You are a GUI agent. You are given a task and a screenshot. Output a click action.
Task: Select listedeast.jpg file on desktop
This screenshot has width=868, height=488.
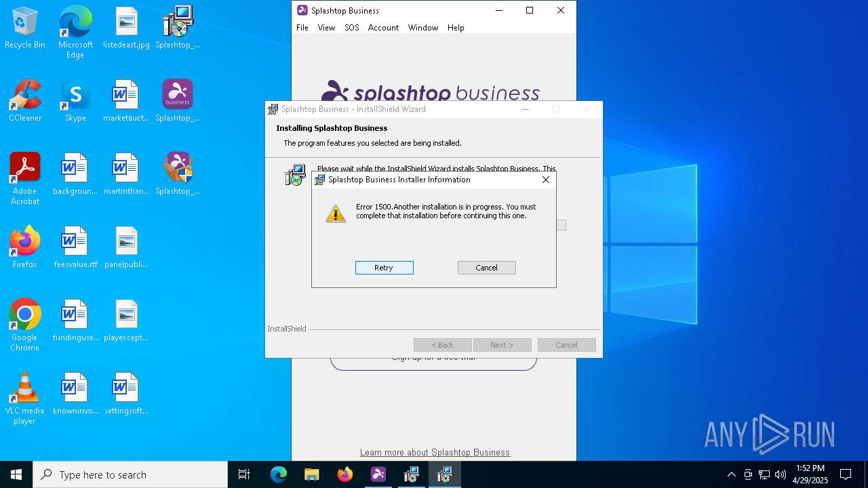coord(126,28)
